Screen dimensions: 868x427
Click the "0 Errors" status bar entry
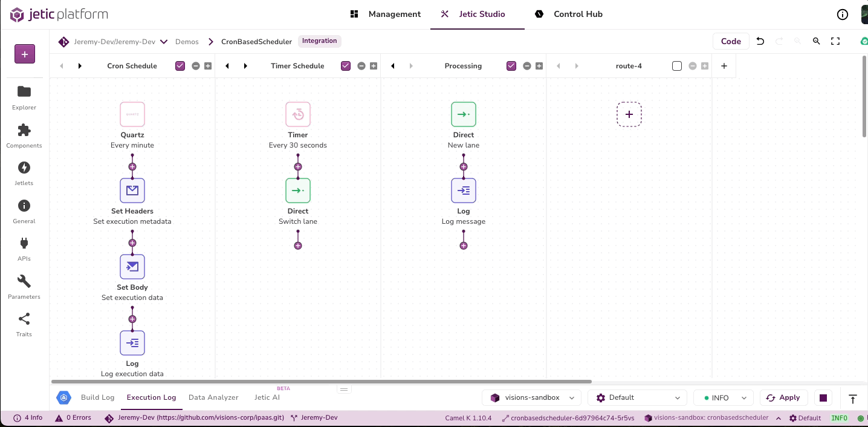pos(73,418)
